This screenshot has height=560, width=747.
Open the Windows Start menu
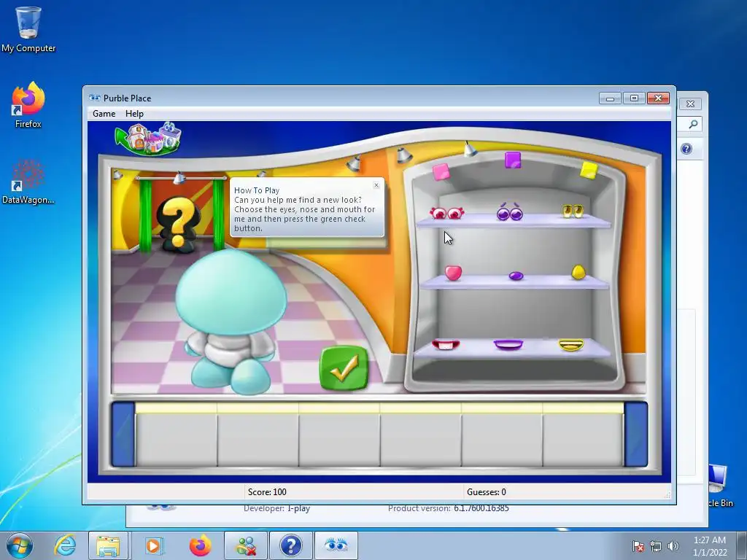(20, 545)
